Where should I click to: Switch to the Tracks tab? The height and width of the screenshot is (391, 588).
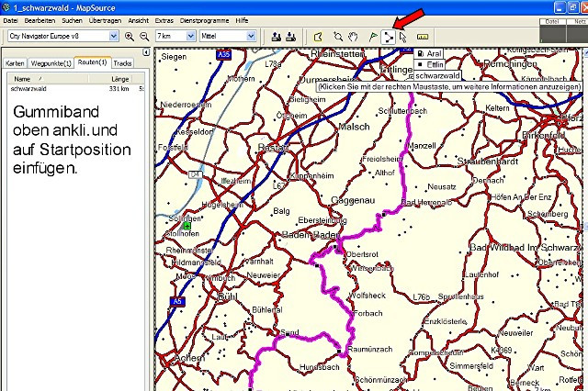(x=122, y=62)
